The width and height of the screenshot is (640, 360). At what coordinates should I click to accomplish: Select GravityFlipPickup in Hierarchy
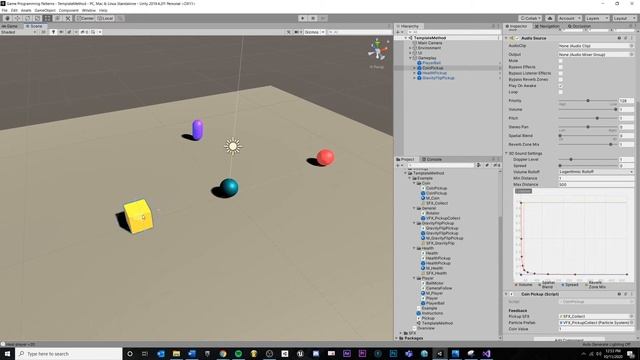click(438, 78)
